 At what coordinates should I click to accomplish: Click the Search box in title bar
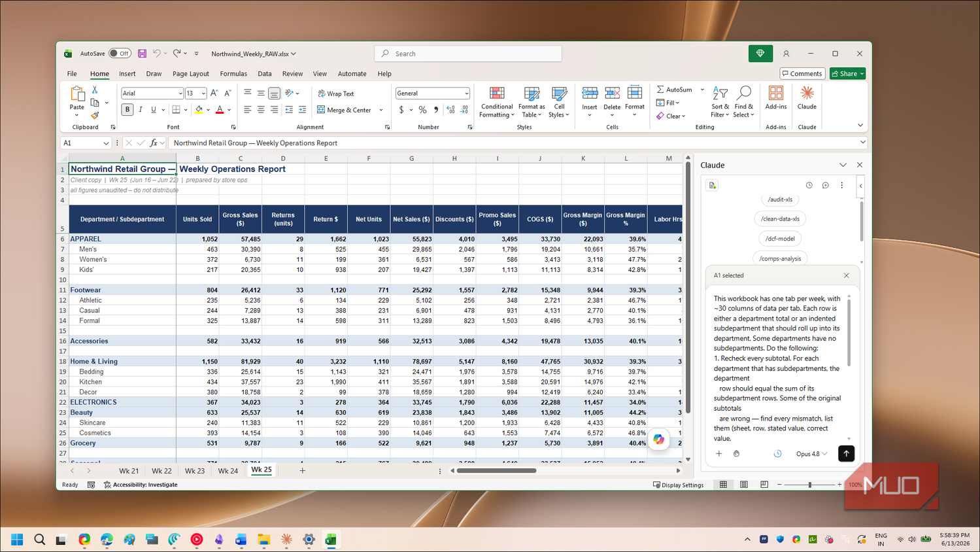pos(468,54)
